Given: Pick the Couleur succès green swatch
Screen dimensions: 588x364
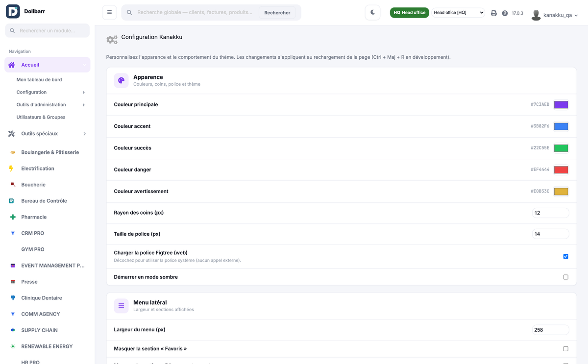Looking at the screenshot, I should click(561, 148).
